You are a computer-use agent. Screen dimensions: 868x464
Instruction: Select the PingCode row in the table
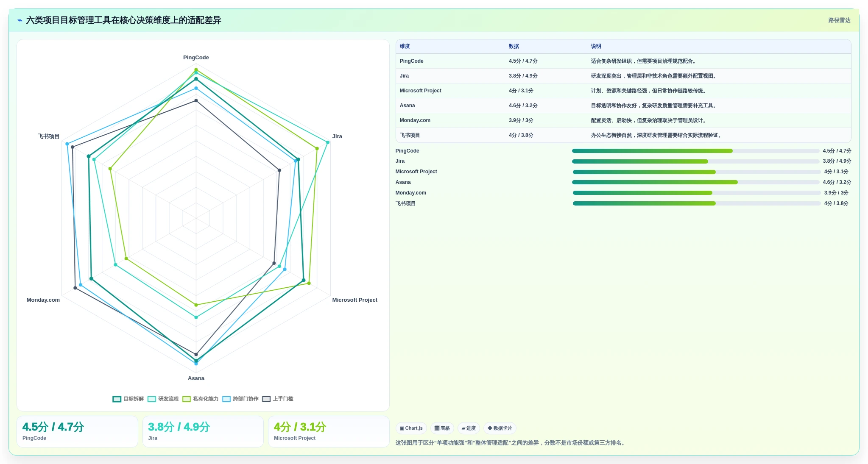[x=623, y=61]
